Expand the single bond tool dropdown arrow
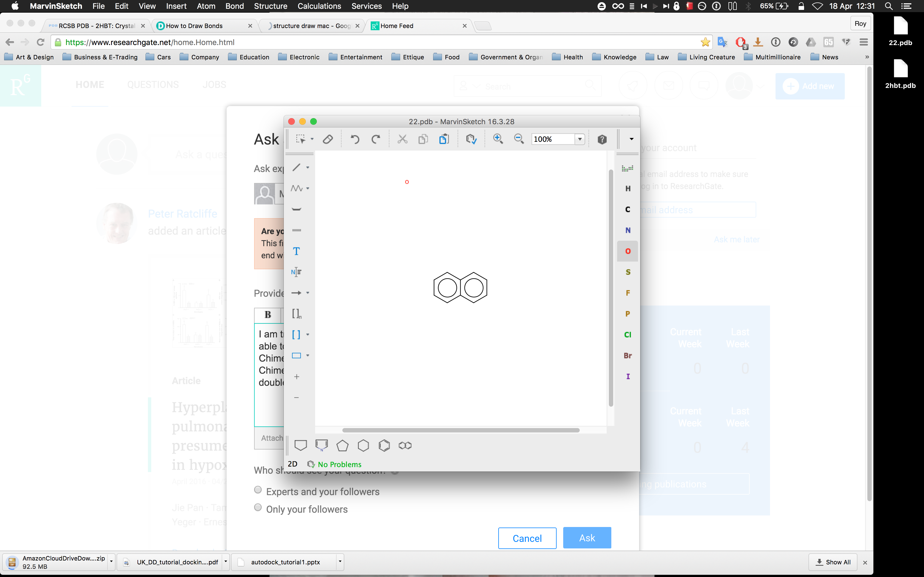Image resolution: width=924 pixels, height=577 pixels. pyautogui.click(x=308, y=168)
